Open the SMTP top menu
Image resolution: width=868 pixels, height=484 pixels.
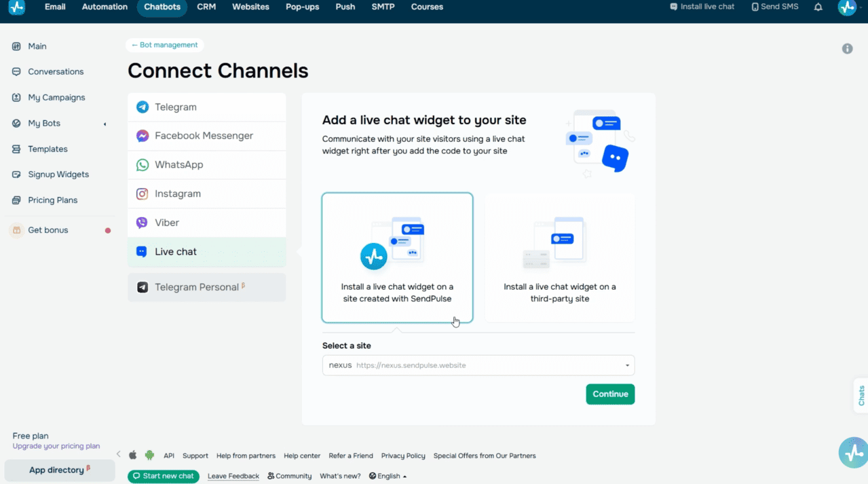click(383, 7)
